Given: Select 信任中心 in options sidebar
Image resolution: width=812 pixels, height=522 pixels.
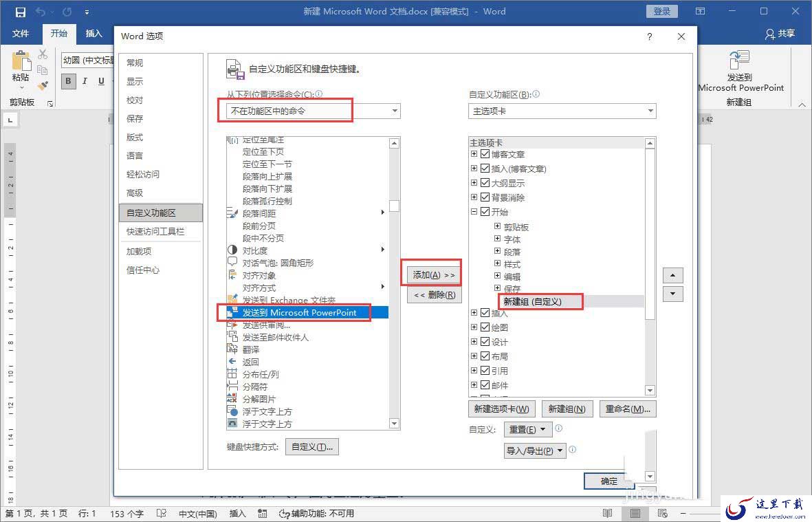Looking at the screenshot, I should [x=160, y=270].
